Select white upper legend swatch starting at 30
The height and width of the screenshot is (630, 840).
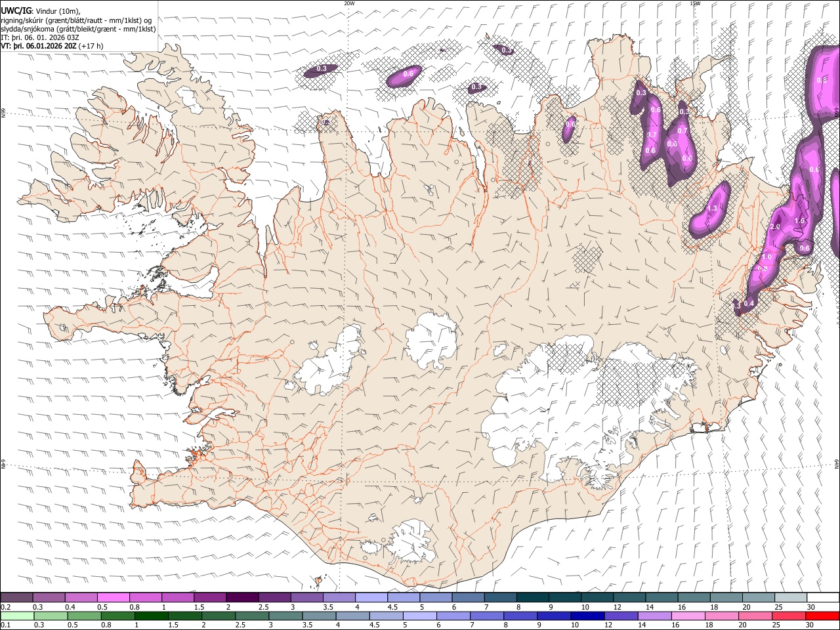tap(822, 597)
